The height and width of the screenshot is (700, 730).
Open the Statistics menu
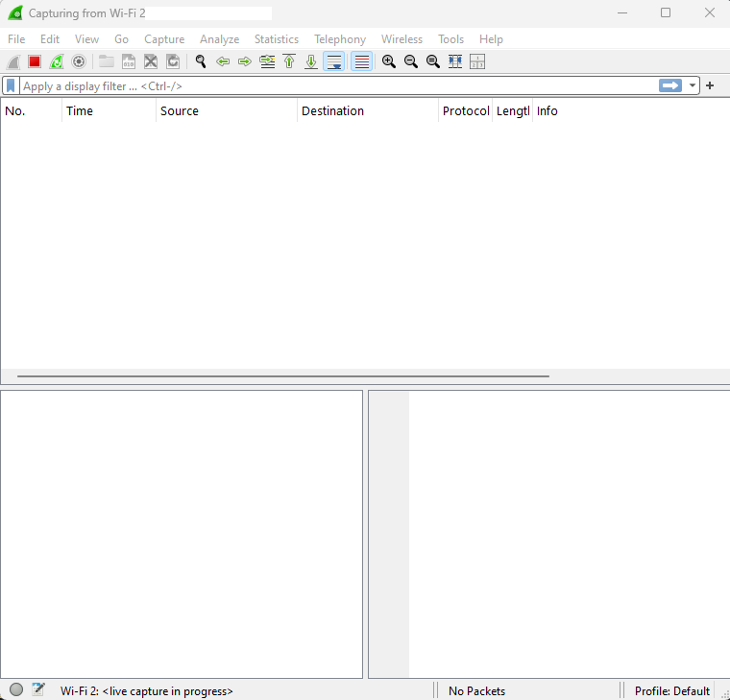[x=277, y=39]
